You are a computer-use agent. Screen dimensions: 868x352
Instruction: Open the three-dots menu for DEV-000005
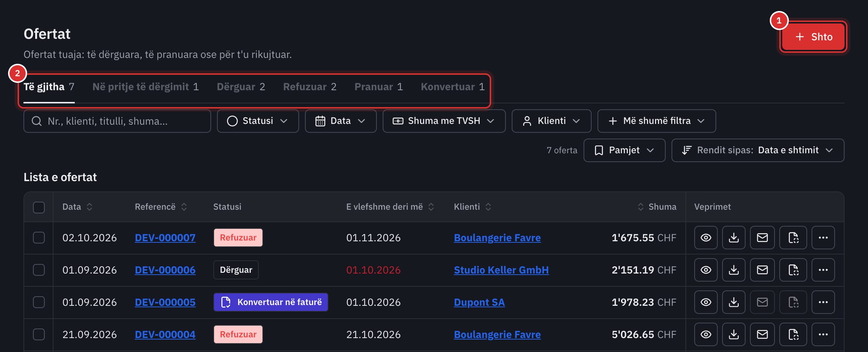(x=823, y=302)
